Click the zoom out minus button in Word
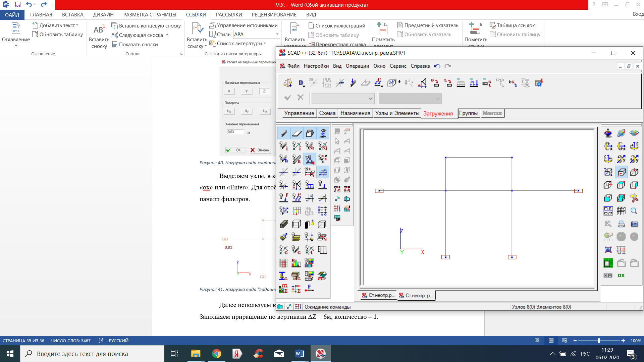644x362 pixels. [575, 341]
